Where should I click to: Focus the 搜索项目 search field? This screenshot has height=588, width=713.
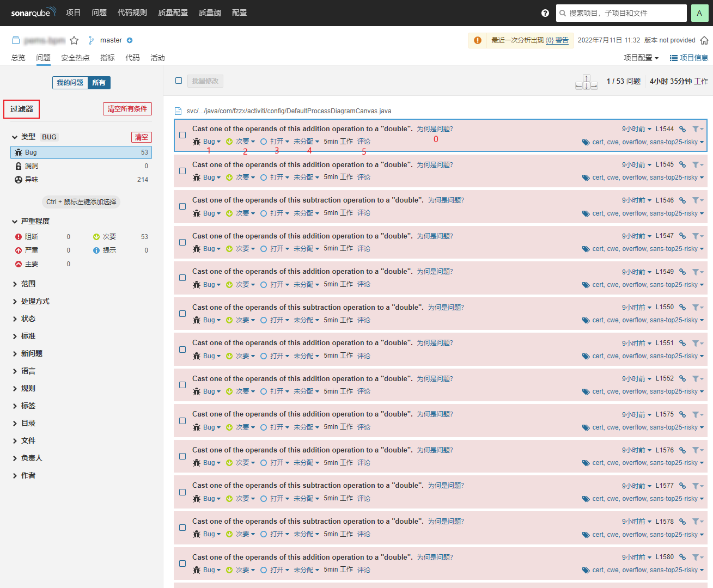pyautogui.click(x=621, y=13)
